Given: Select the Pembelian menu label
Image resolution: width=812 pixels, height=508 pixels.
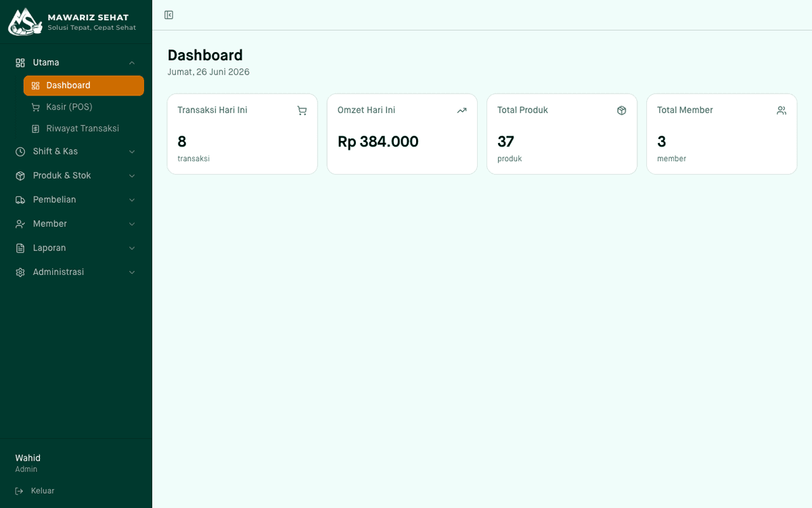Looking at the screenshot, I should (55, 200).
